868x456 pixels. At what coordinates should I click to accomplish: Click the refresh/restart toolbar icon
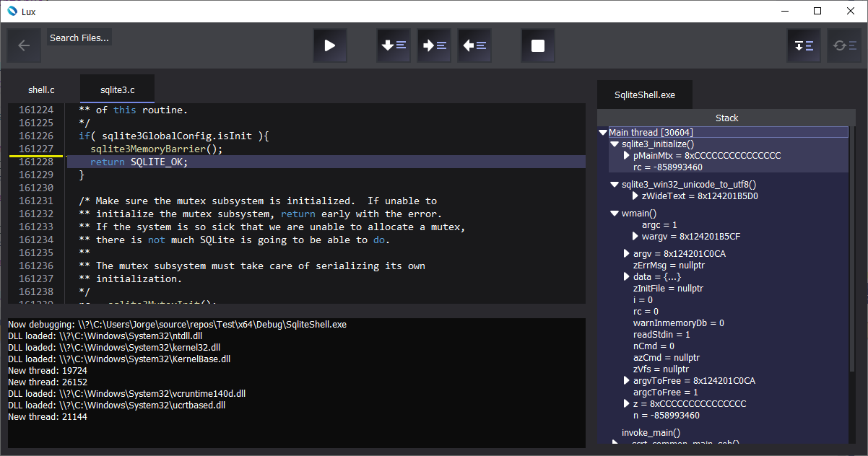coord(844,45)
